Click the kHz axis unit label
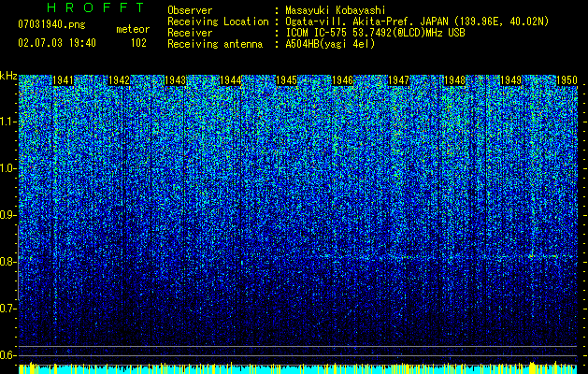This screenshot has height=374, width=588. click(8, 76)
